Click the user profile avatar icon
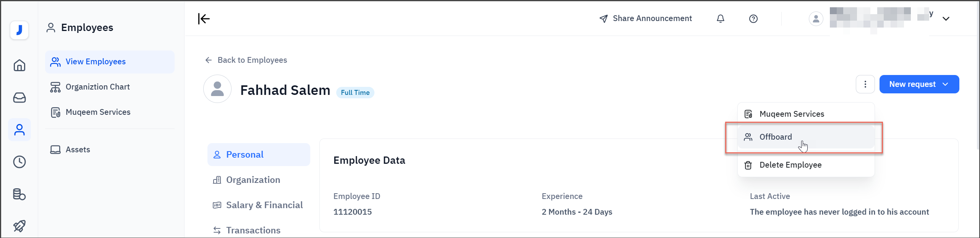The image size is (980, 238). coord(816,18)
